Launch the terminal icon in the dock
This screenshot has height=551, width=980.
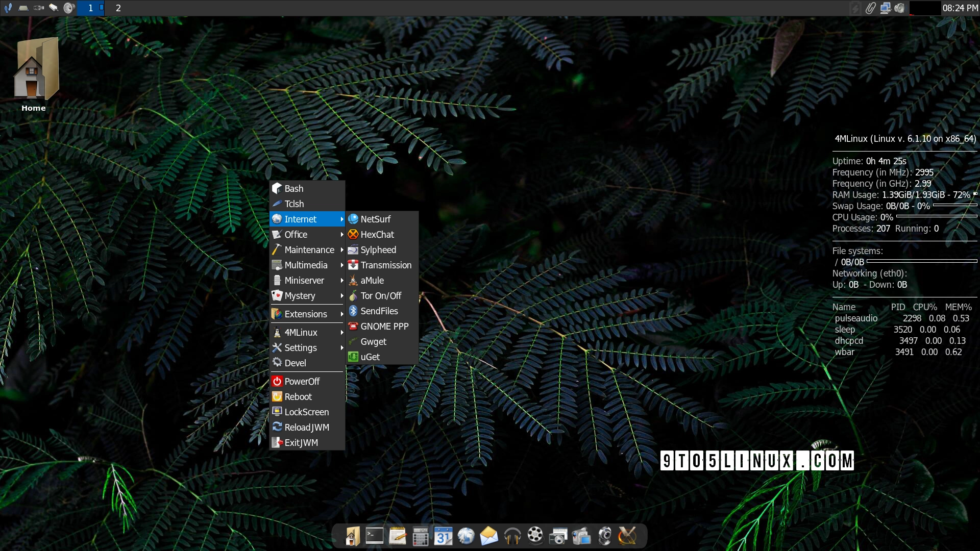click(374, 536)
